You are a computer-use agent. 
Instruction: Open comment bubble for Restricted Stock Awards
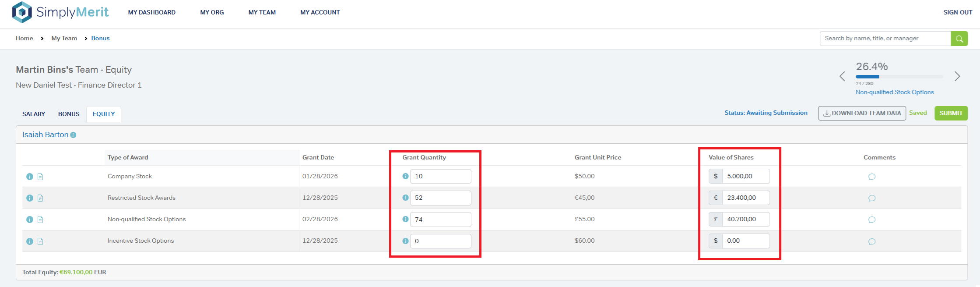871,198
